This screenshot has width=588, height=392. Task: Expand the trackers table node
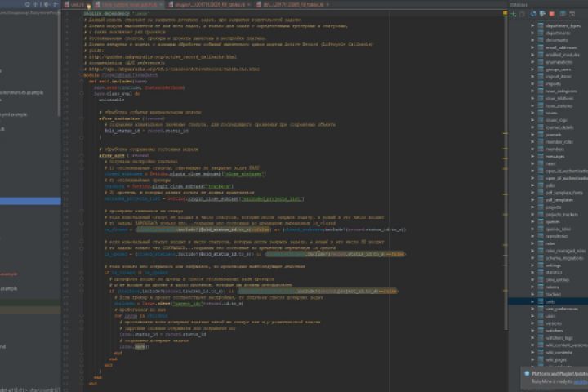coord(532,294)
